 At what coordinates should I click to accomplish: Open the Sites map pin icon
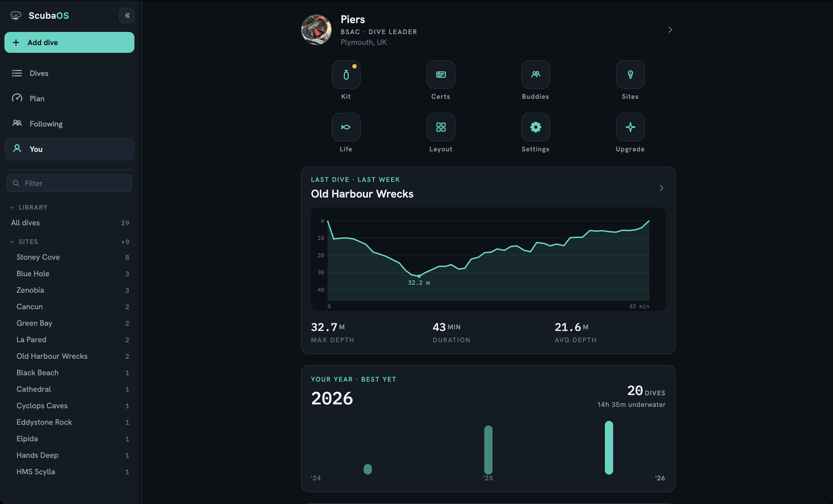tap(630, 75)
